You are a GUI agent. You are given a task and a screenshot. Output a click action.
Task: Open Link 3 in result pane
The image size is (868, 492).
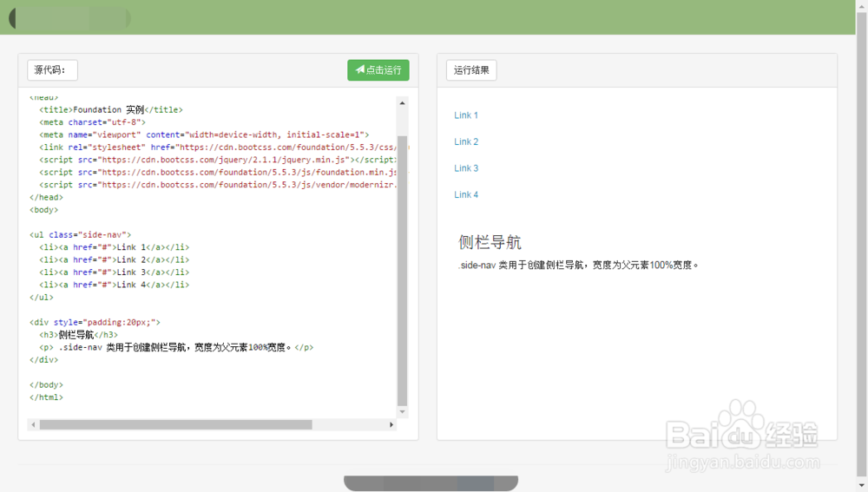point(466,168)
